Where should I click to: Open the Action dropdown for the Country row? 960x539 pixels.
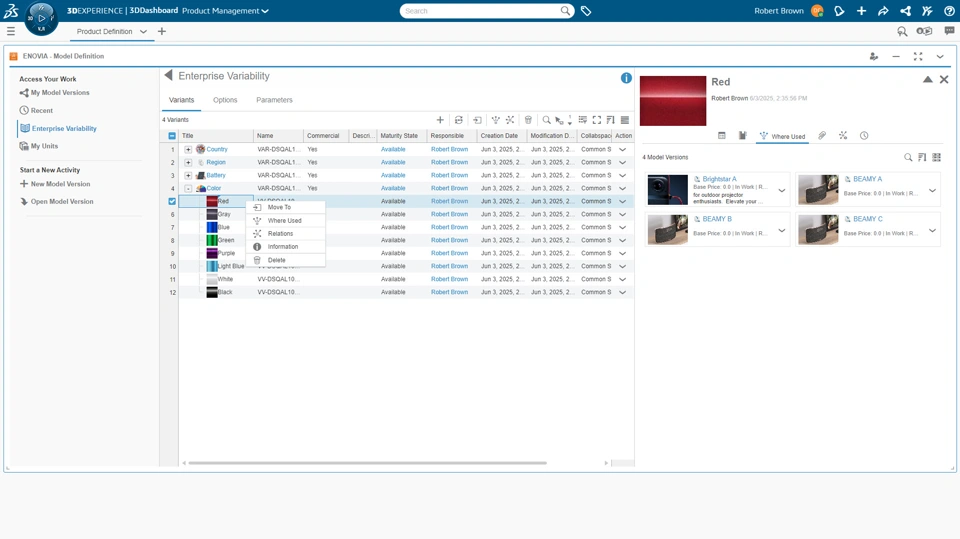pos(623,149)
